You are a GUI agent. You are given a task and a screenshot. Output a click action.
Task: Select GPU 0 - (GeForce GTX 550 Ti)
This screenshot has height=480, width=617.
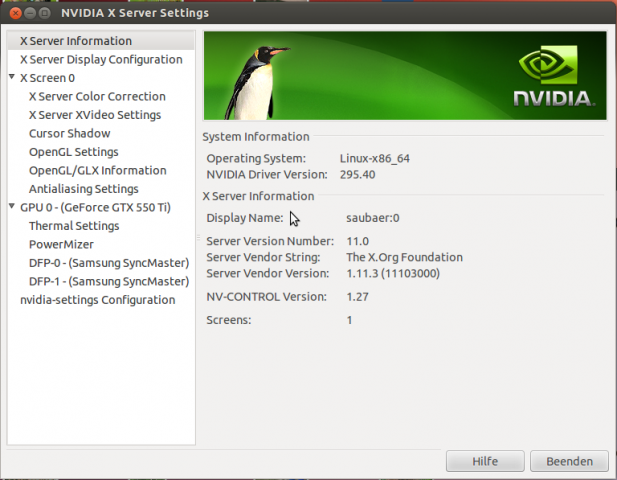[x=95, y=207]
